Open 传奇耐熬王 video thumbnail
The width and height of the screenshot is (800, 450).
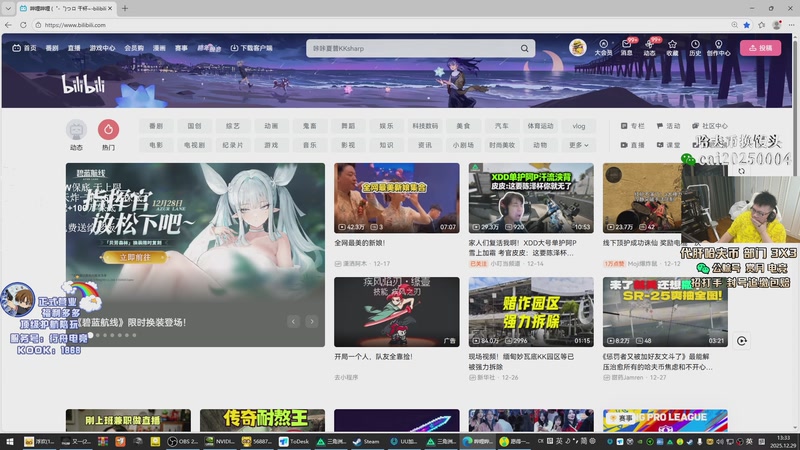(x=262, y=420)
